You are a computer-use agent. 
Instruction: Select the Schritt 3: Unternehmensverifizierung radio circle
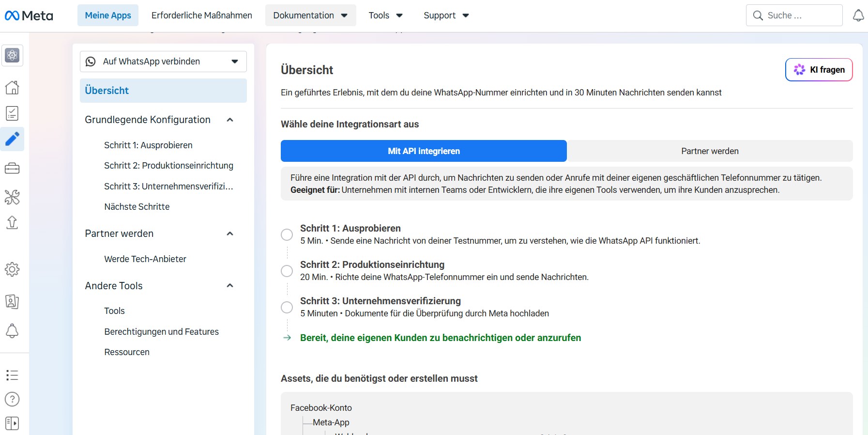tap(287, 307)
